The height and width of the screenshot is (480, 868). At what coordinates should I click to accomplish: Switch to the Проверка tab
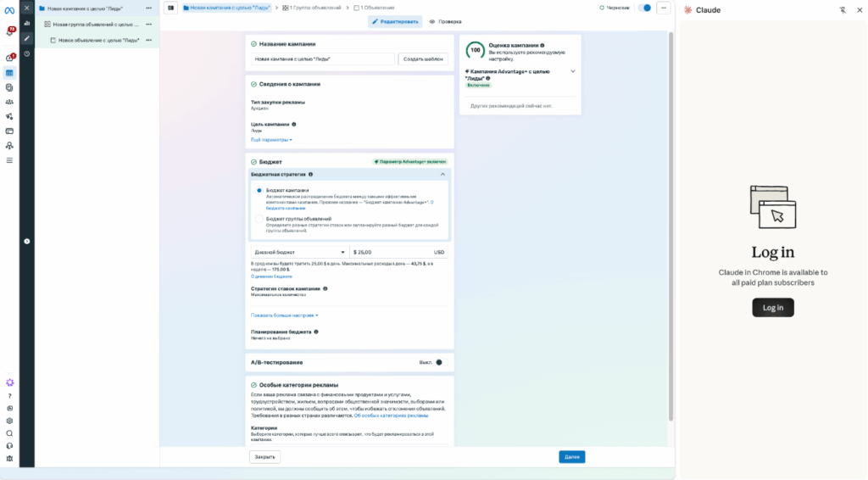446,21
